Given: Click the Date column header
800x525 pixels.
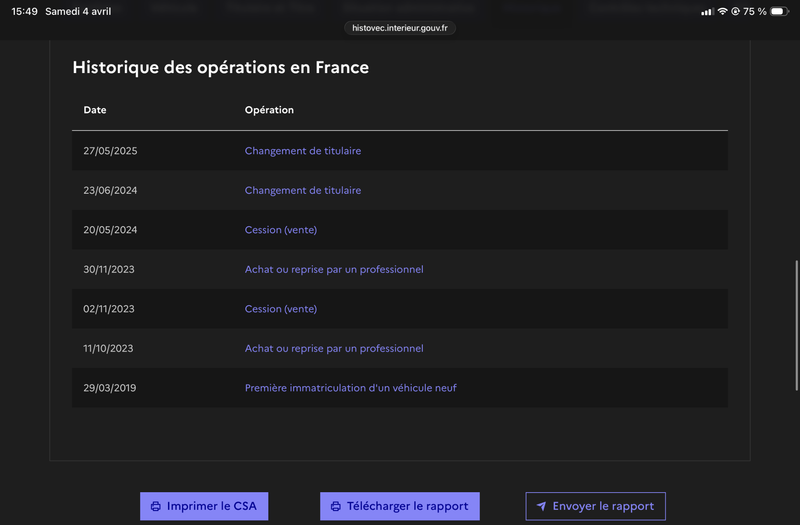Looking at the screenshot, I should (95, 110).
